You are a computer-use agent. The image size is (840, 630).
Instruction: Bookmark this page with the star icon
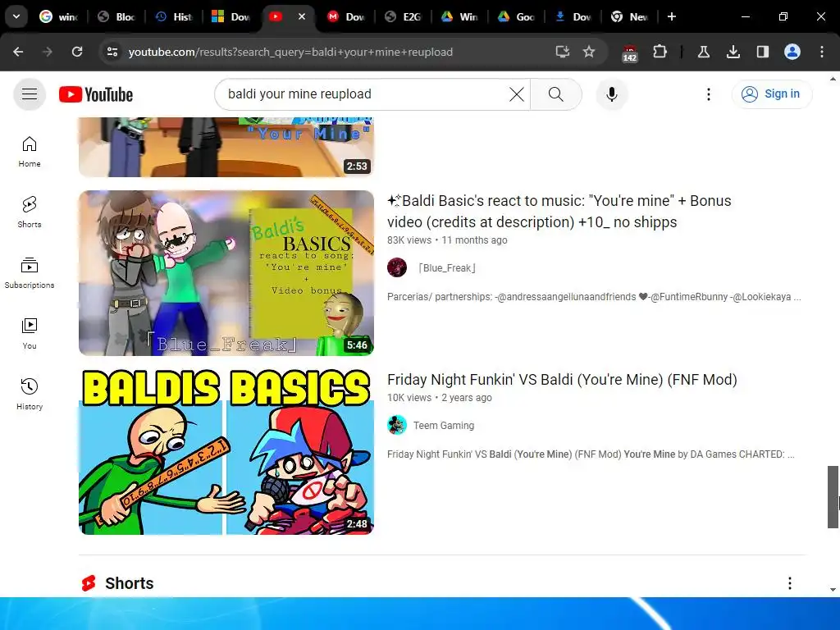(x=589, y=52)
